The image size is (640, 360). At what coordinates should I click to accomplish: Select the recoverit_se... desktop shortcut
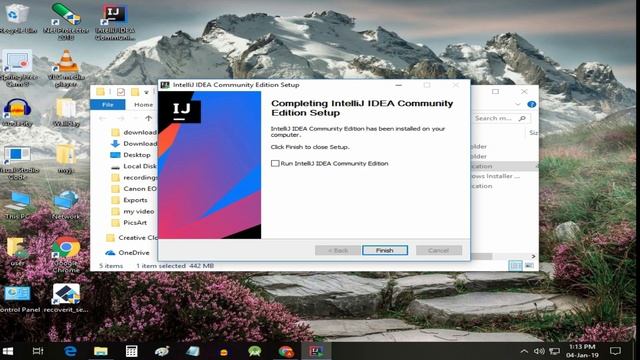[66, 298]
